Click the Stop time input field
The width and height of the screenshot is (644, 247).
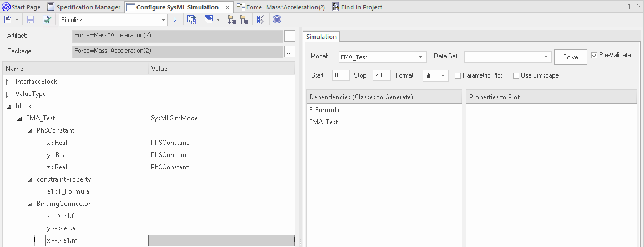click(x=382, y=75)
